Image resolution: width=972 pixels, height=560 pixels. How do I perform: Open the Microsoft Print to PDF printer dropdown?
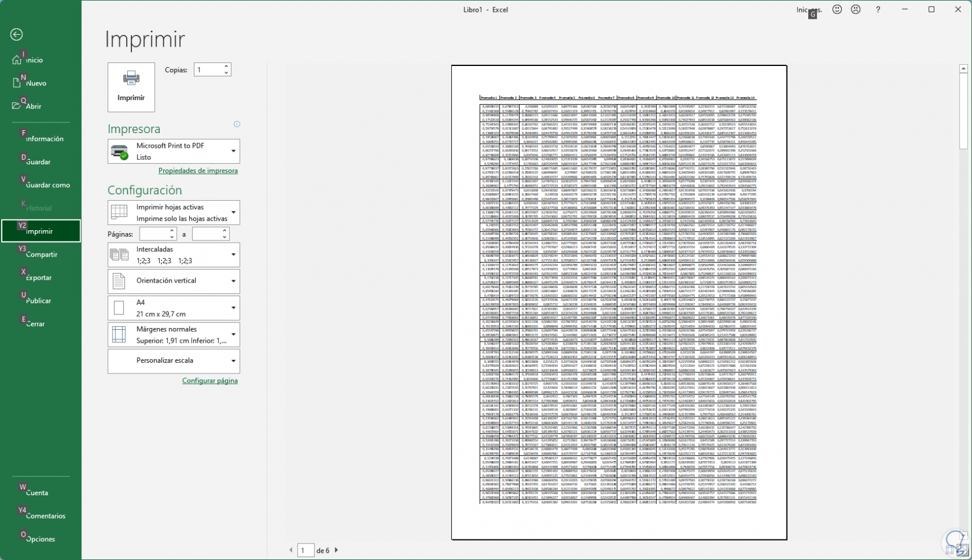[x=174, y=151]
